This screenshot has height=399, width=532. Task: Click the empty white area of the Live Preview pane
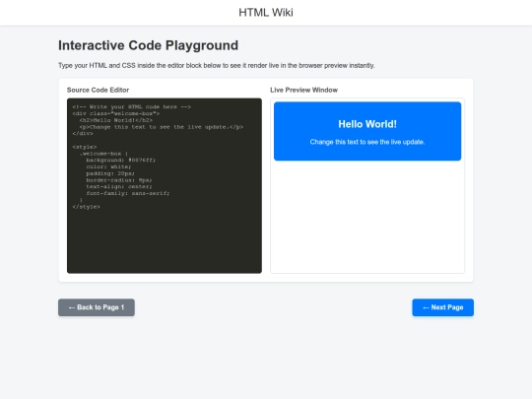coord(367,217)
